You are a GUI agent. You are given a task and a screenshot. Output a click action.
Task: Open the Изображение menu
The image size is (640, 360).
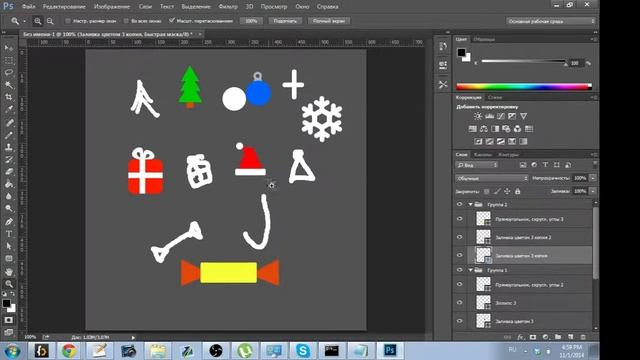(x=112, y=7)
